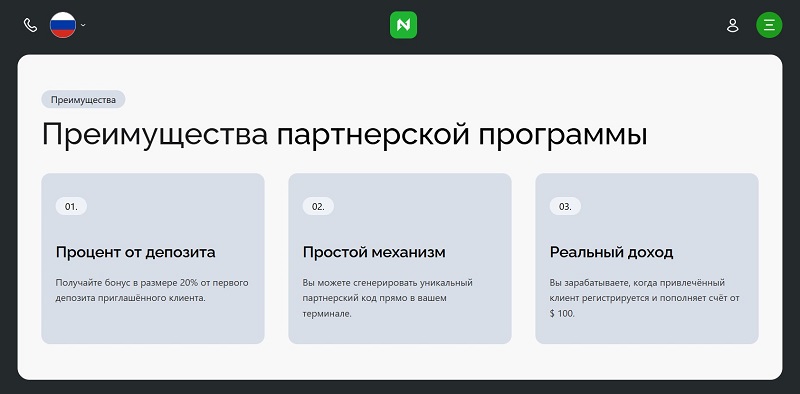The width and height of the screenshot is (800, 394).
Task: Click the Простой механизм title
Action: point(374,252)
